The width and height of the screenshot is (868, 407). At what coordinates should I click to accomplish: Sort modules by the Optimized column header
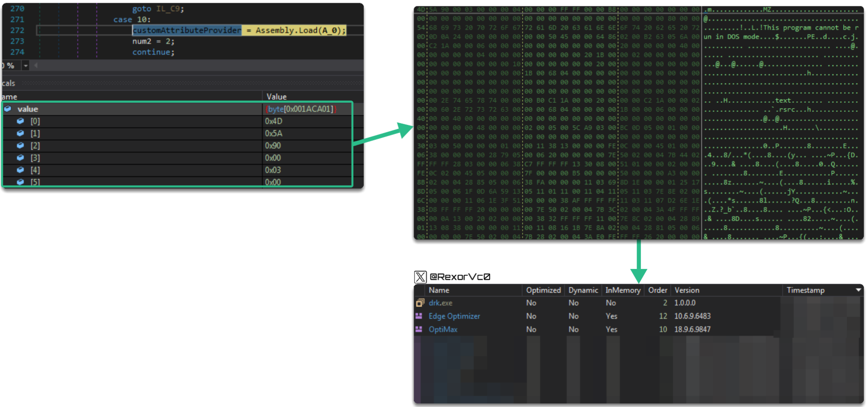pyautogui.click(x=543, y=290)
